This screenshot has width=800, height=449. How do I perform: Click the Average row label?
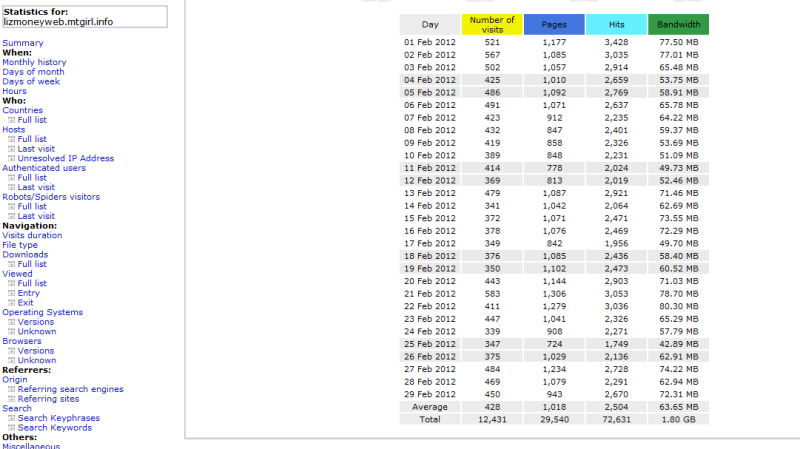(x=430, y=407)
